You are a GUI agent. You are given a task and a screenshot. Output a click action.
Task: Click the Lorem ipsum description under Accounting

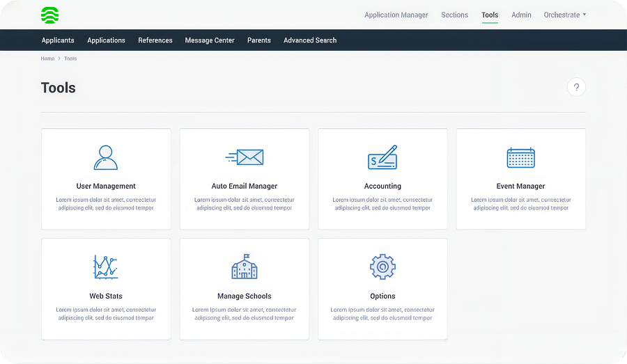point(382,204)
